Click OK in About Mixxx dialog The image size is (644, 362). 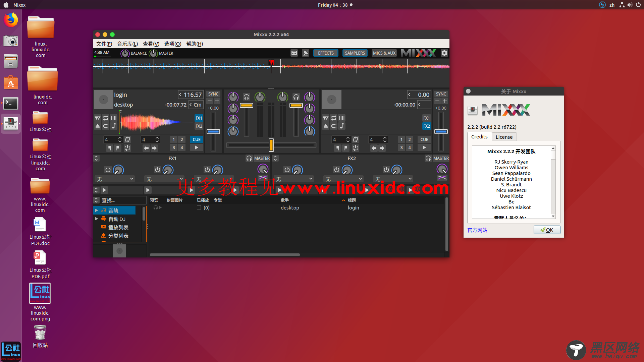click(x=547, y=230)
